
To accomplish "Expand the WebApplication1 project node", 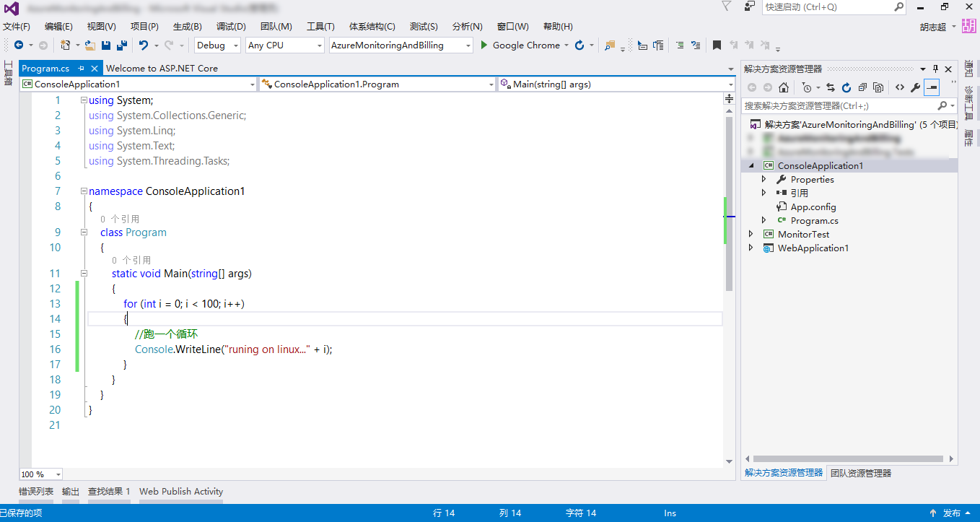I will [x=751, y=248].
